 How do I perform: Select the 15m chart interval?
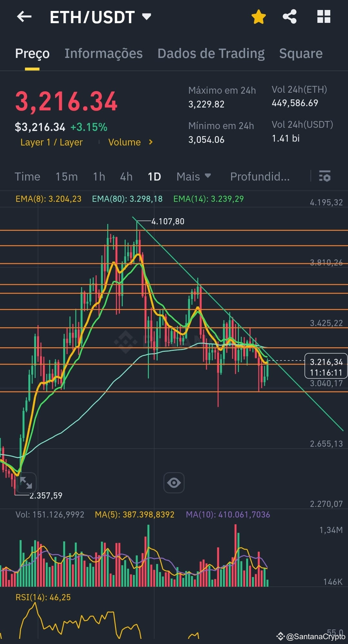pyautogui.click(x=66, y=177)
